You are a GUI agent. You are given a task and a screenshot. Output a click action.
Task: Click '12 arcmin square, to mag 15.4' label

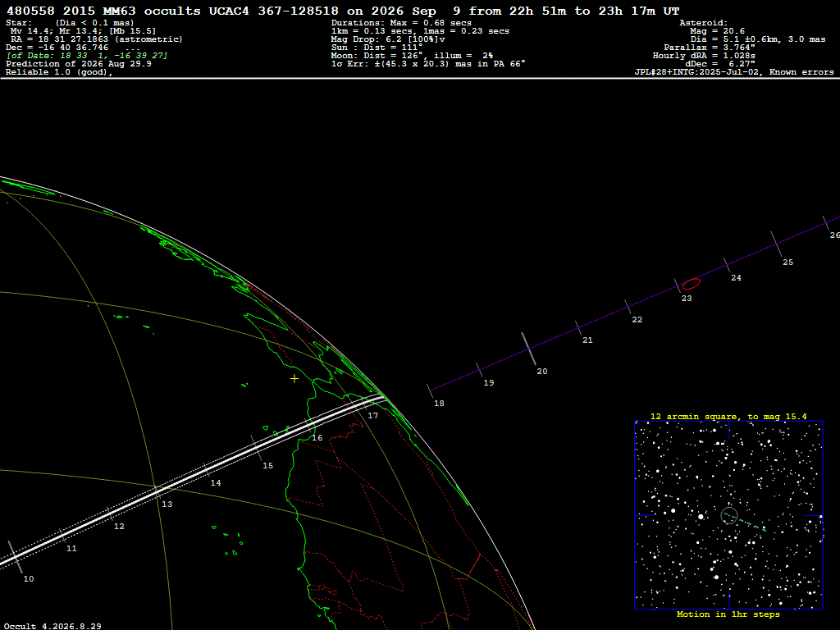point(728,416)
